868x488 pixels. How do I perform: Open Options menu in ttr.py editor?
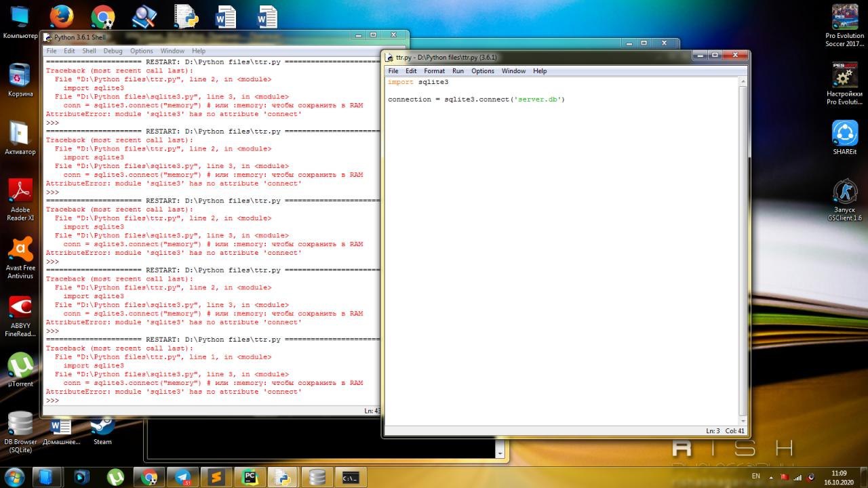tap(483, 70)
